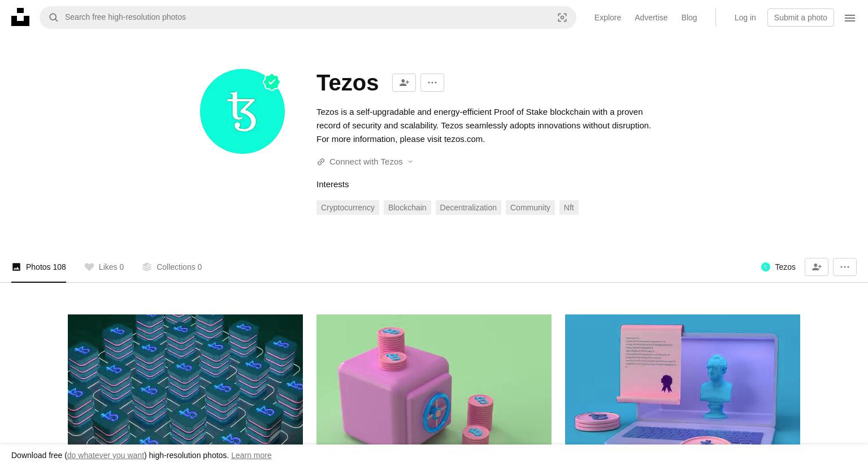The width and height of the screenshot is (868, 466).
Task: Click the Submit a photo button
Action: 800,18
